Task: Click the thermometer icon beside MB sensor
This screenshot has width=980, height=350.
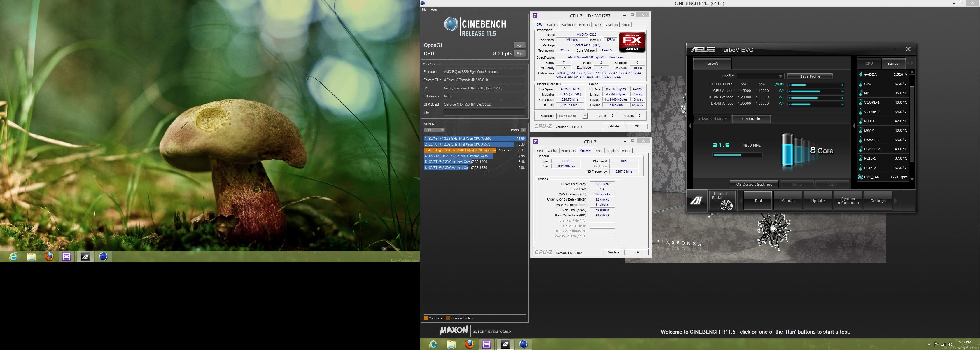Action: (860, 93)
